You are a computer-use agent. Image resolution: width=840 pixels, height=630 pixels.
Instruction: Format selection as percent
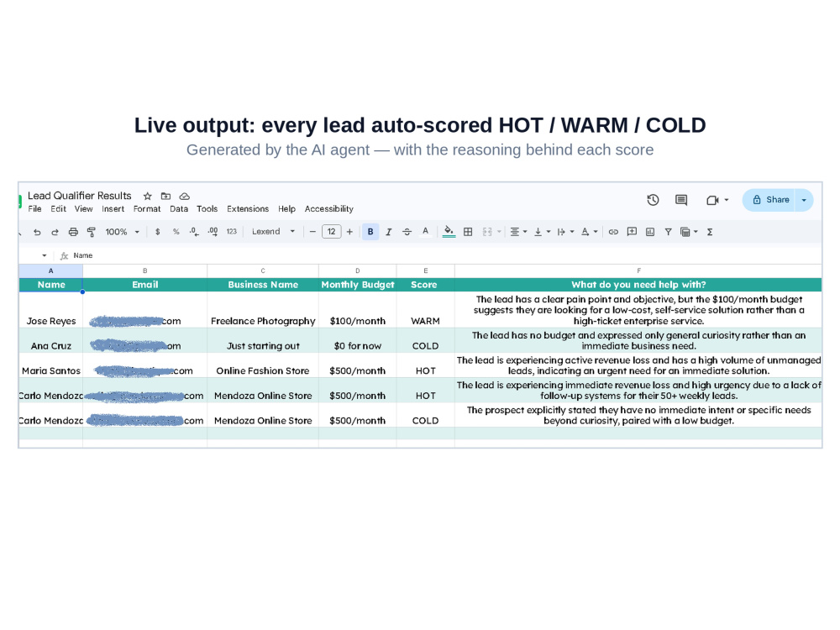pos(176,232)
